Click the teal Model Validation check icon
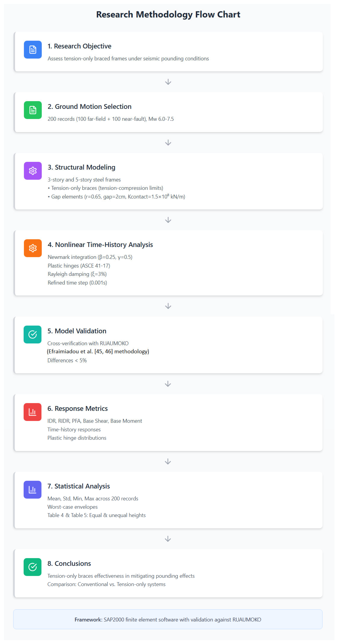This screenshot has height=644, width=338. coord(33,335)
